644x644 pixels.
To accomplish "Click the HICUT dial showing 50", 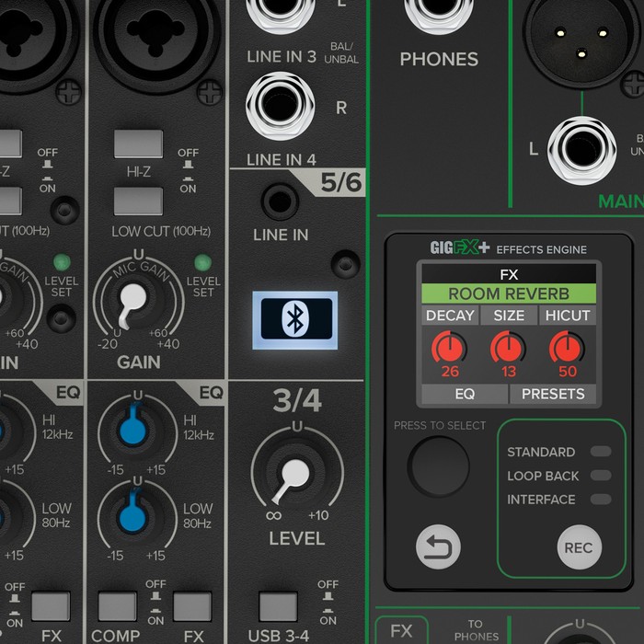I will pos(568,349).
